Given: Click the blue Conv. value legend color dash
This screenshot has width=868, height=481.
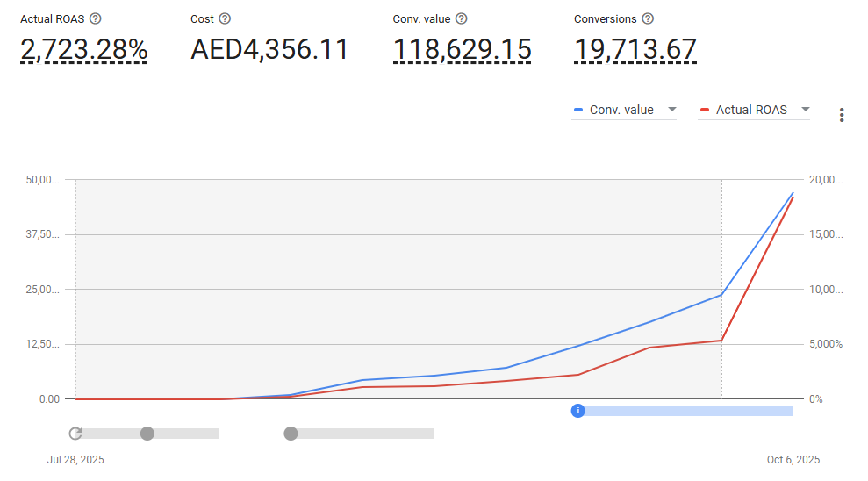Looking at the screenshot, I should click(x=578, y=111).
